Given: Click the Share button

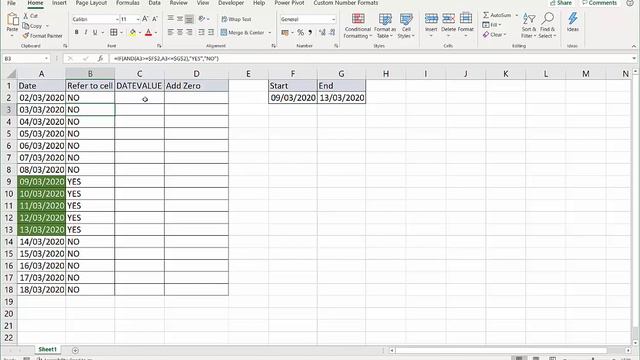Looking at the screenshot, I should 561,3.
